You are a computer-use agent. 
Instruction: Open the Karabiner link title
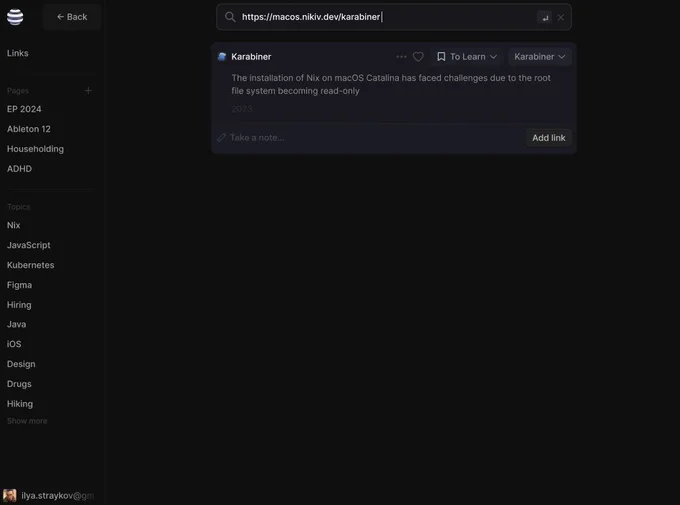coord(251,56)
